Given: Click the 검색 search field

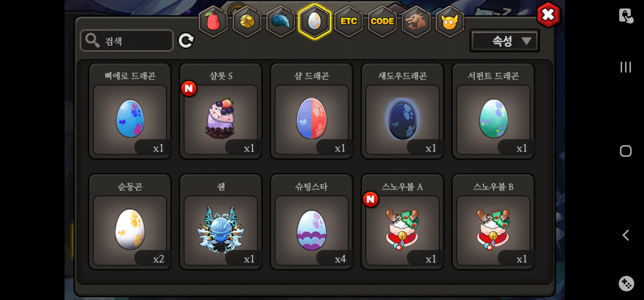Looking at the screenshot, I should click(x=127, y=41).
